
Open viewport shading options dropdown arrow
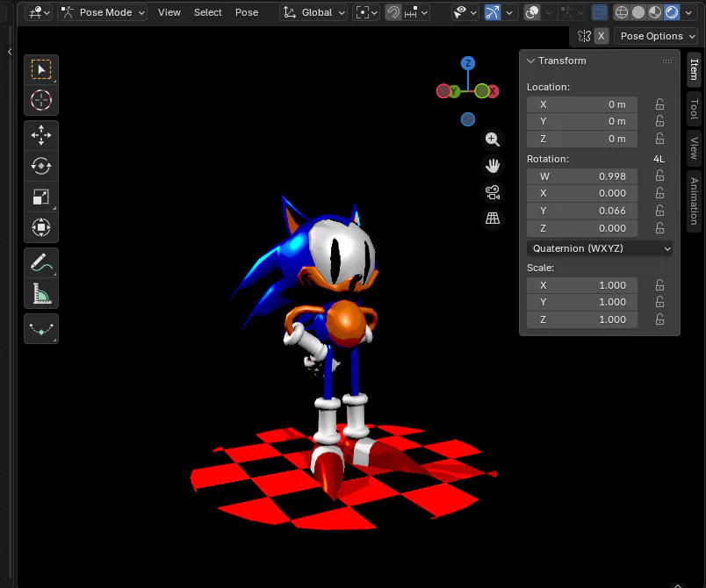[688, 12]
